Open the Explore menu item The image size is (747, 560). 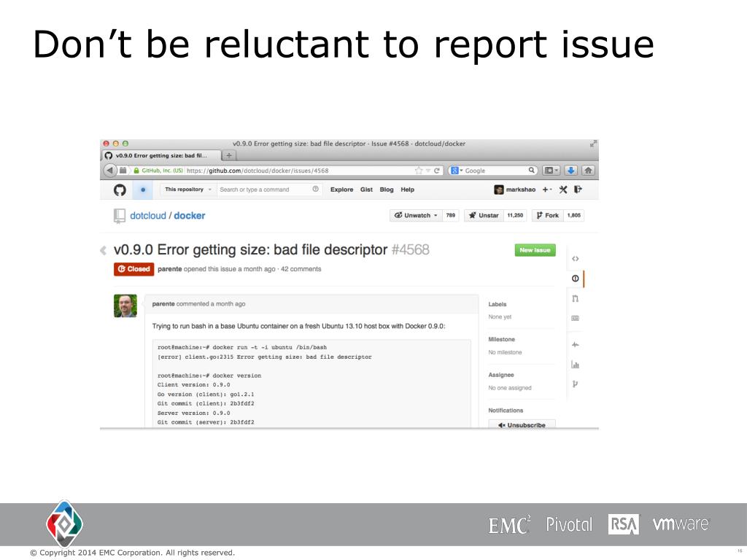341,190
